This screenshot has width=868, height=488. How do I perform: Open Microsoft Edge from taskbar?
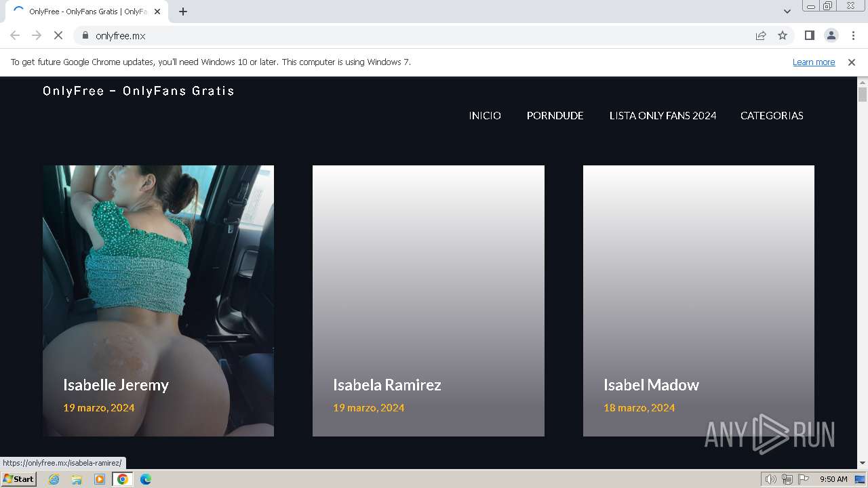pyautogui.click(x=145, y=479)
